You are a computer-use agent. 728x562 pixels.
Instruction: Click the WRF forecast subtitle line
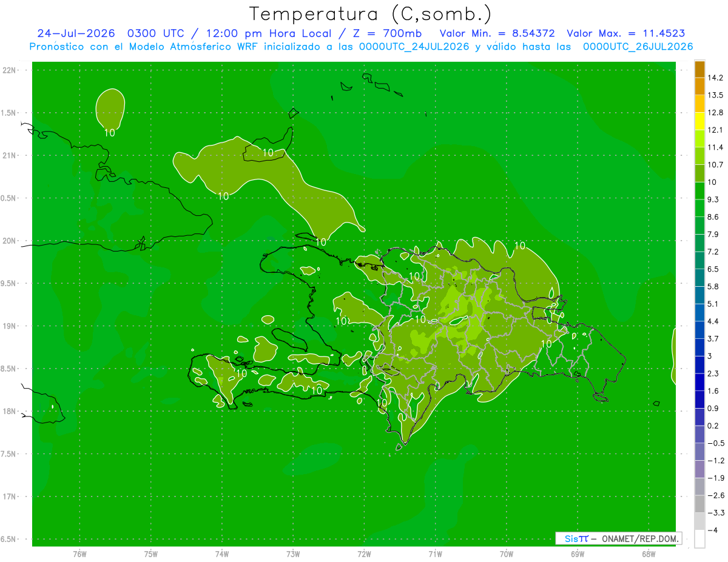click(361, 47)
